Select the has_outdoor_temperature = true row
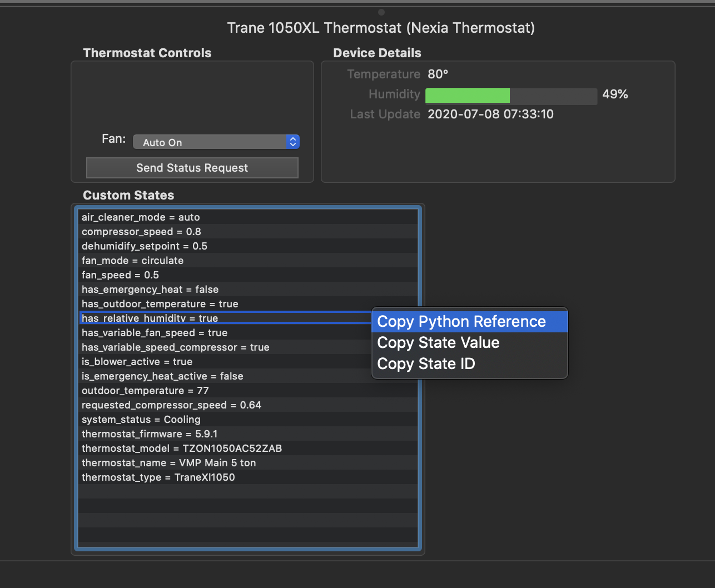Screen dimensions: 715x588 click(x=248, y=304)
